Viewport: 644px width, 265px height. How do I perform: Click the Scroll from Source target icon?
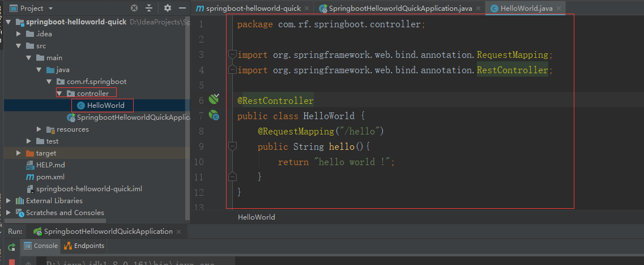point(134,8)
